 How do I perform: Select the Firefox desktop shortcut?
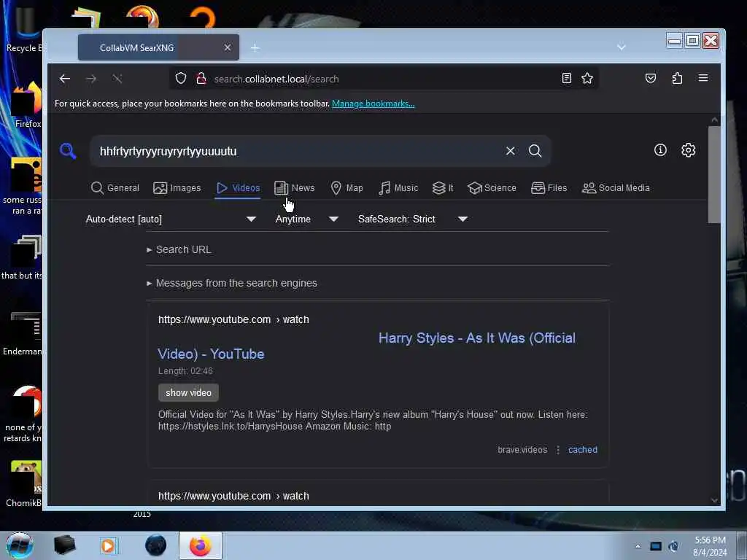(x=26, y=105)
